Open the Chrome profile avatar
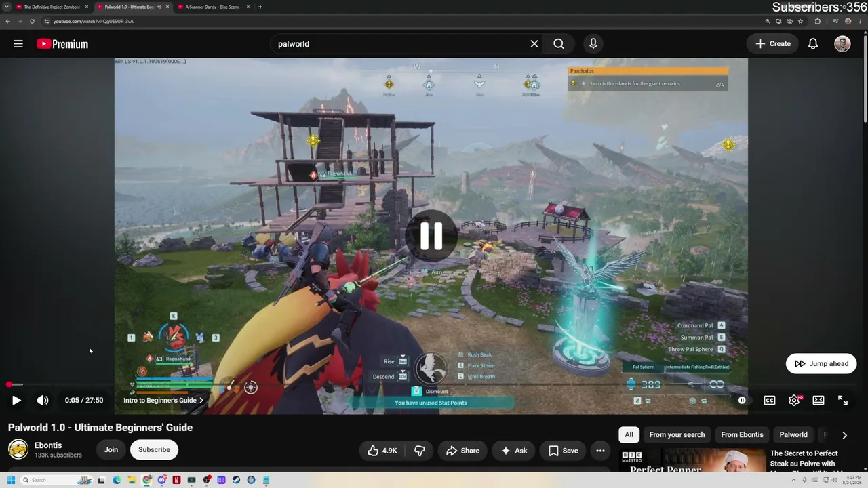This screenshot has width=868, height=488. tap(848, 21)
